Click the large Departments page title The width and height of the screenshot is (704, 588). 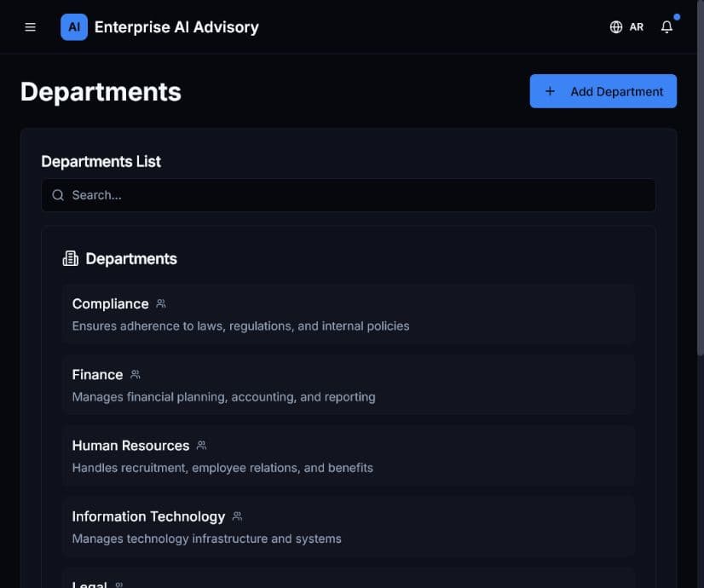coord(101,92)
